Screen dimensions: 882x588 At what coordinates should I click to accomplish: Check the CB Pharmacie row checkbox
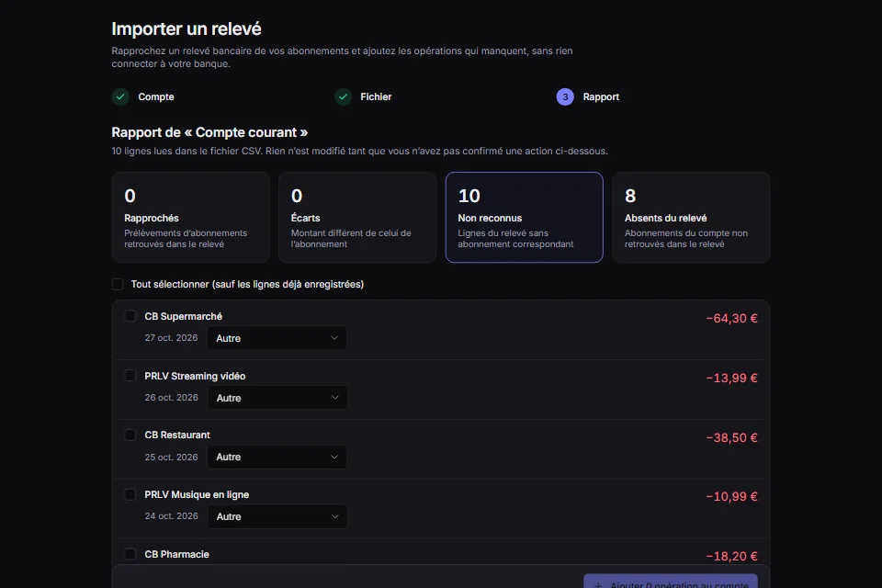pyautogui.click(x=130, y=554)
